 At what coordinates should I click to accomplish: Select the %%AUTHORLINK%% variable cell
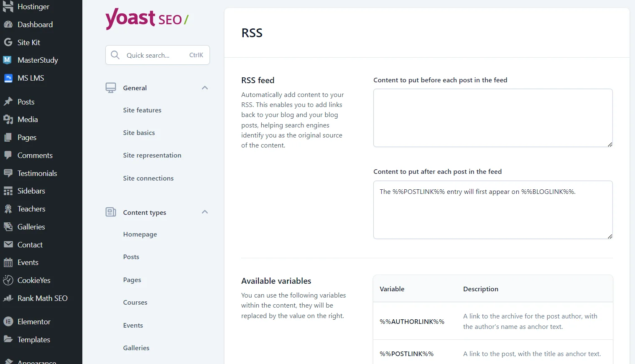[x=412, y=322]
